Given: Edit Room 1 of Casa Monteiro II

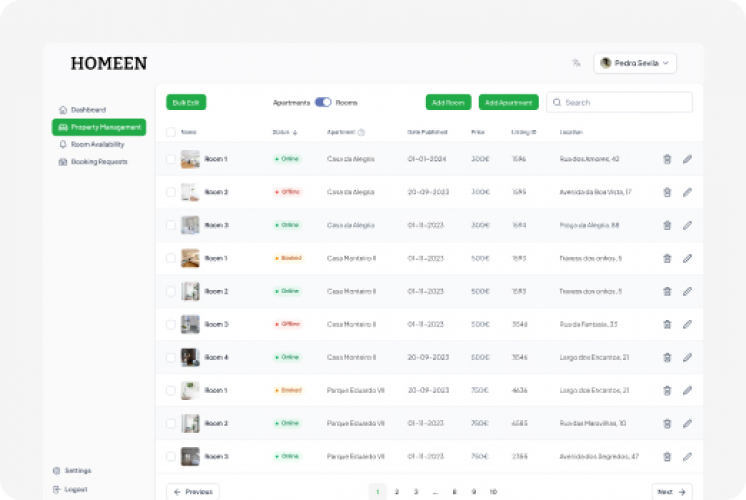Looking at the screenshot, I should pyautogui.click(x=687, y=258).
